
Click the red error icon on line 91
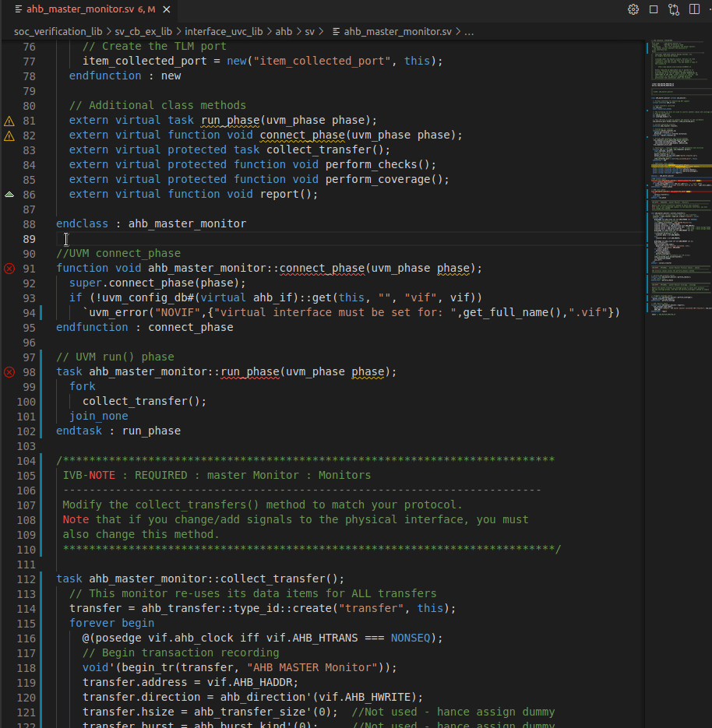[9, 268]
